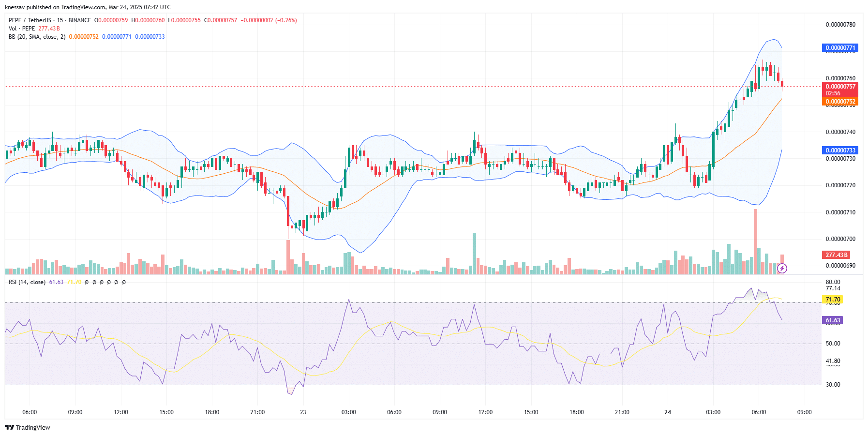The width and height of the screenshot is (868, 436).
Task: Click the red 277.43 B volume axis label
Action: (836, 255)
